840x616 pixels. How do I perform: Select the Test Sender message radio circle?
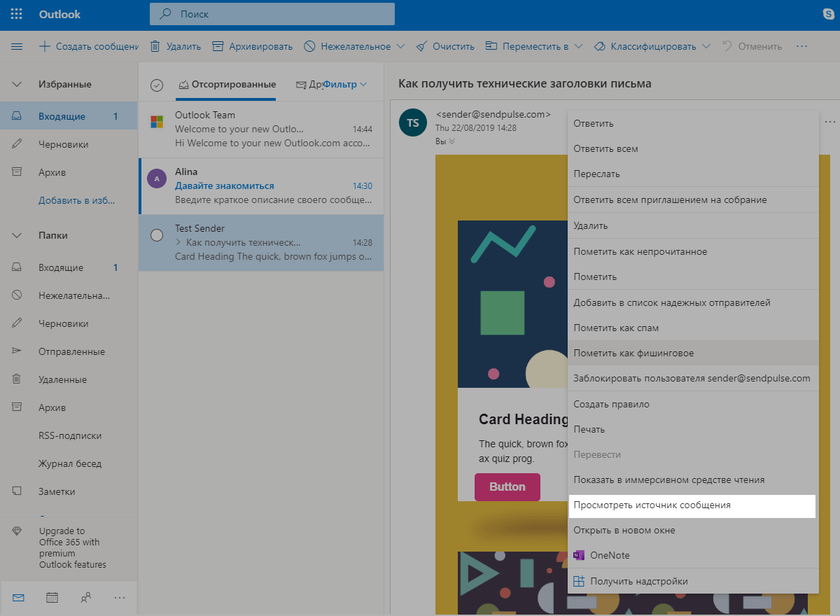(x=157, y=235)
